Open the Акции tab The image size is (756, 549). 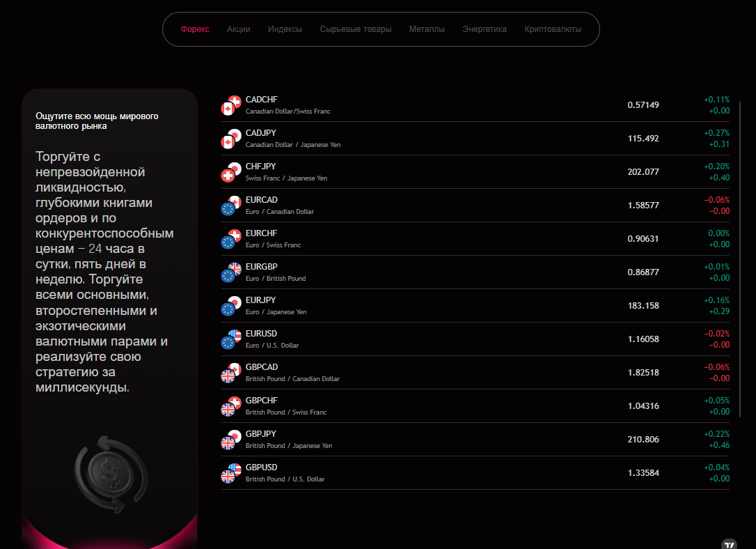pyautogui.click(x=238, y=29)
